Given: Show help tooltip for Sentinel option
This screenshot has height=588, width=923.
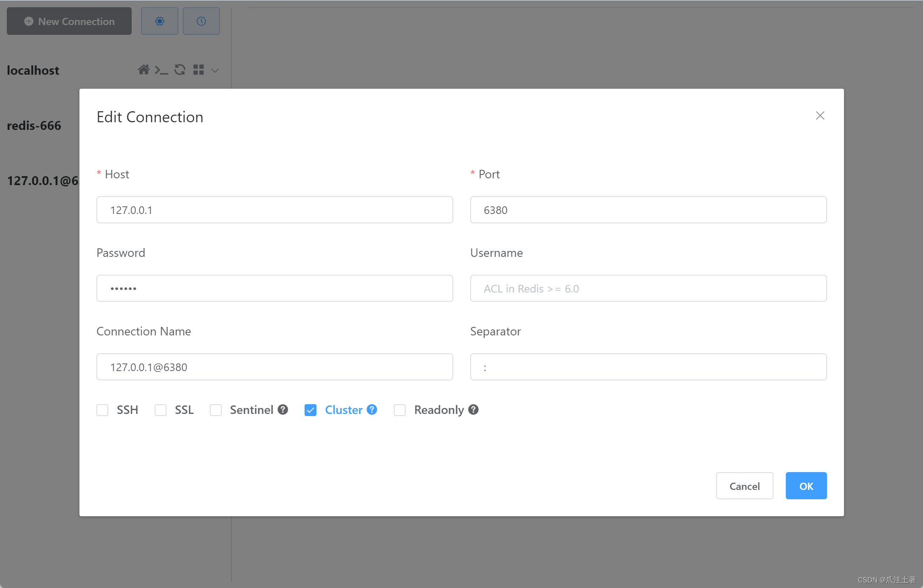Looking at the screenshot, I should click(282, 409).
